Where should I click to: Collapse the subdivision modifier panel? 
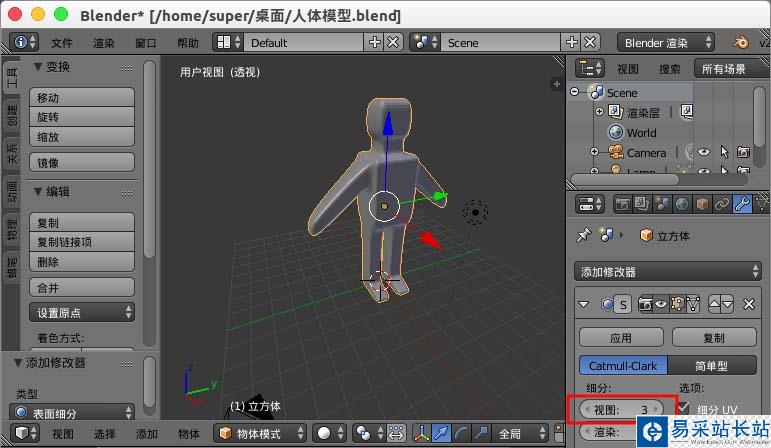pos(584,304)
